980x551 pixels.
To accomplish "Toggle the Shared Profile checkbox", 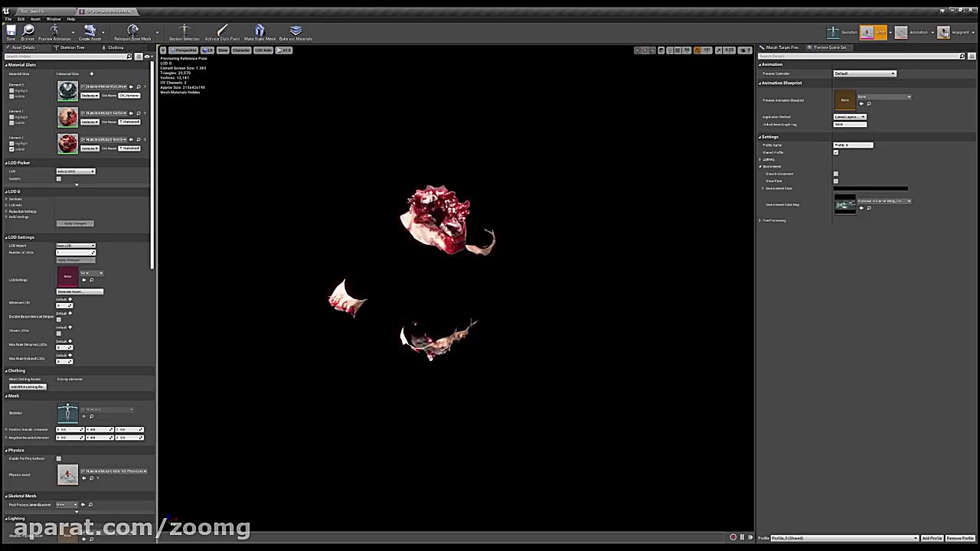I will pos(835,152).
